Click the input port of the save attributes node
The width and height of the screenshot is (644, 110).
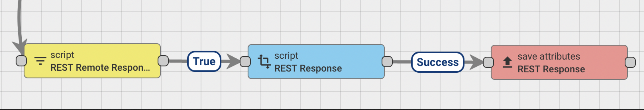(x=488, y=62)
